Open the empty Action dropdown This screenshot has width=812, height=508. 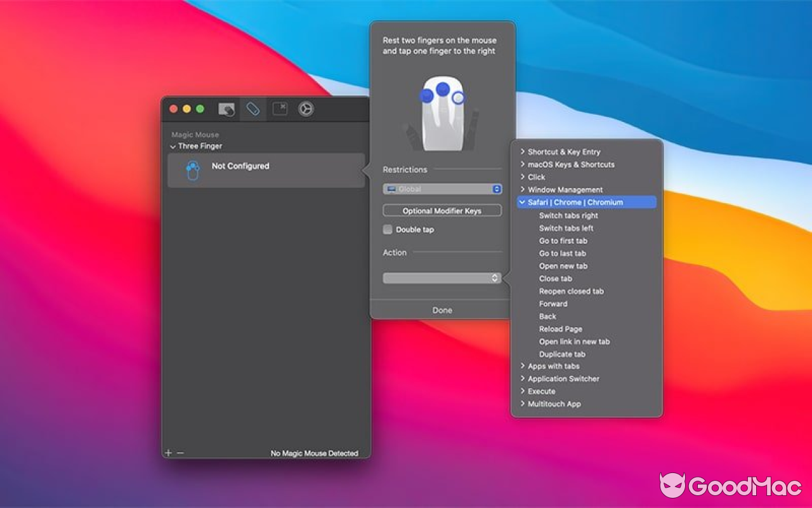(442, 277)
